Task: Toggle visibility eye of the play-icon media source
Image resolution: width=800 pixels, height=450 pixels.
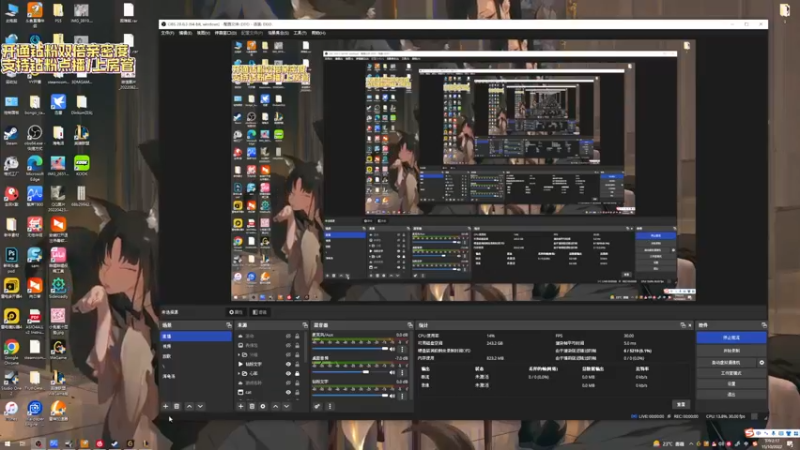Action: [x=288, y=364]
